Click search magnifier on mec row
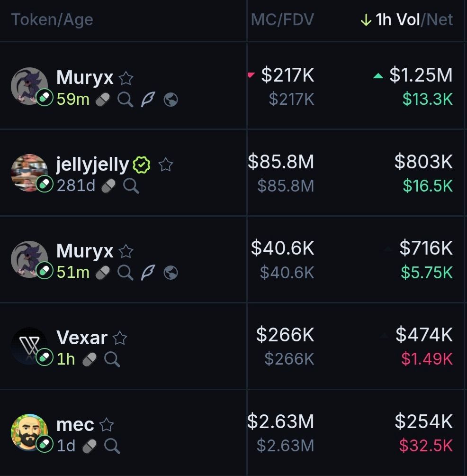The image size is (467, 476). [x=112, y=446]
